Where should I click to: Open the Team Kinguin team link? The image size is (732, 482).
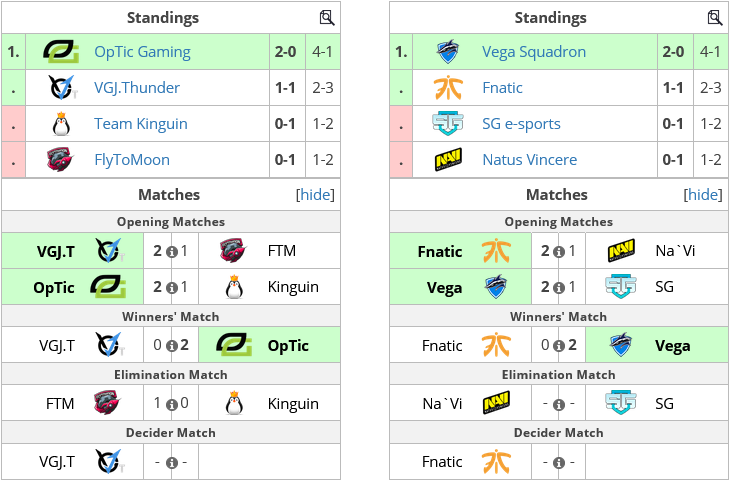click(141, 123)
